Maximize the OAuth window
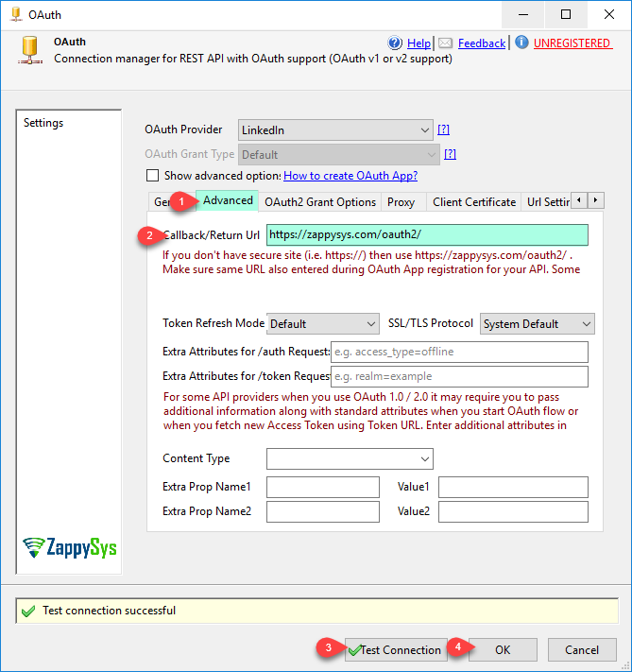The width and height of the screenshot is (632, 672). click(x=566, y=14)
